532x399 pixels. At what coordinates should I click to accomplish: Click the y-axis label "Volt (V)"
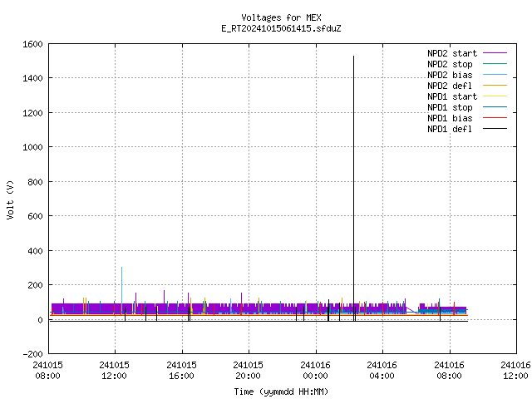(x=10, y=200)
